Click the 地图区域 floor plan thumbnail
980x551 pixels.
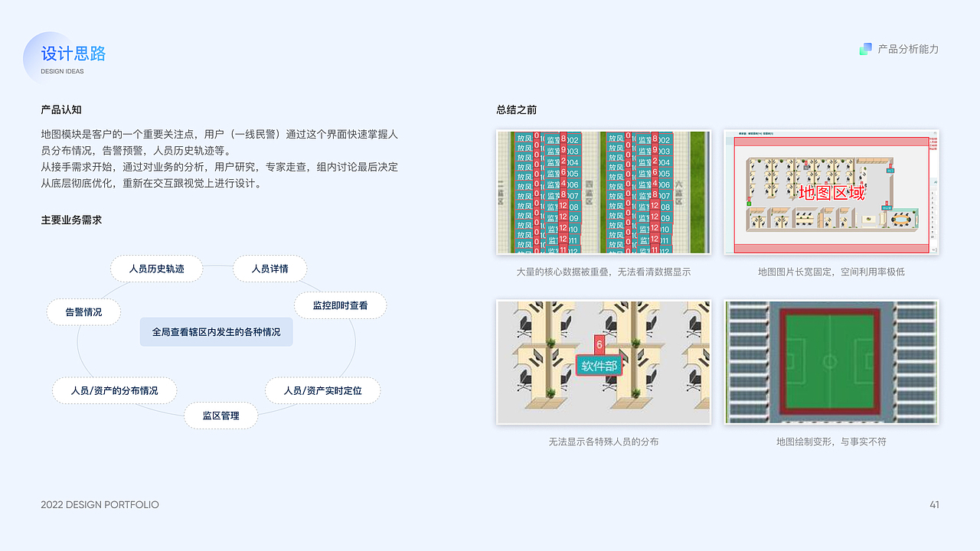[x=830, y=191]
